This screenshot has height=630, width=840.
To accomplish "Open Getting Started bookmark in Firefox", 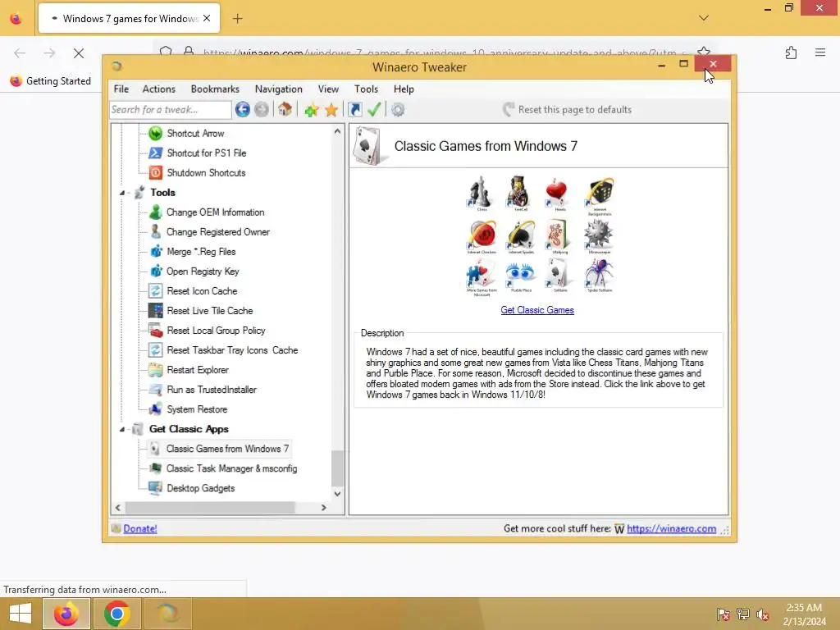I will coord(51,81).
